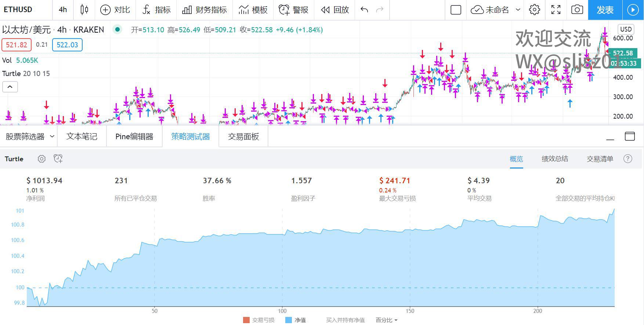
Task: Open the 绩效总结 performance summary tab
Action: click(555, 159)
